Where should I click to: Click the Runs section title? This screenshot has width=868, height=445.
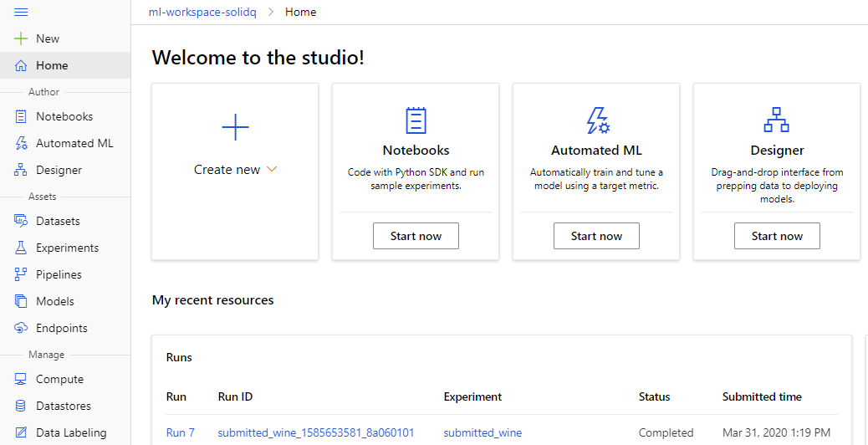click(179, 357)
